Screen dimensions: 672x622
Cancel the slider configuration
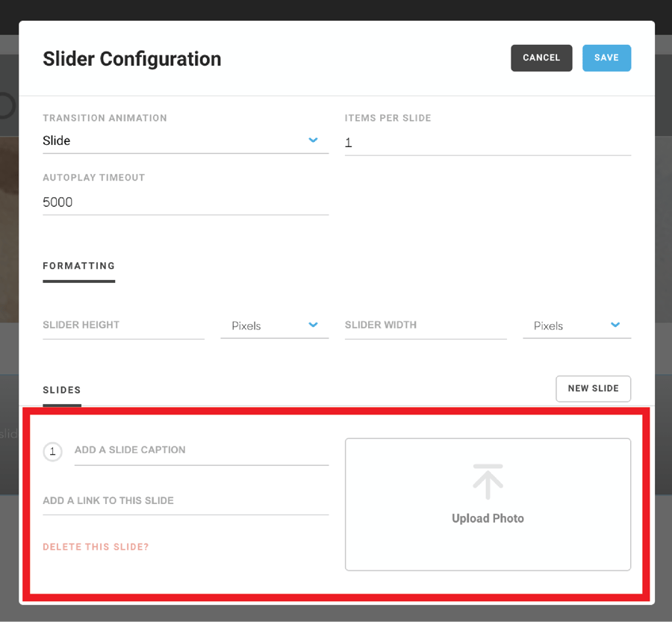click(x=541, y=57)
